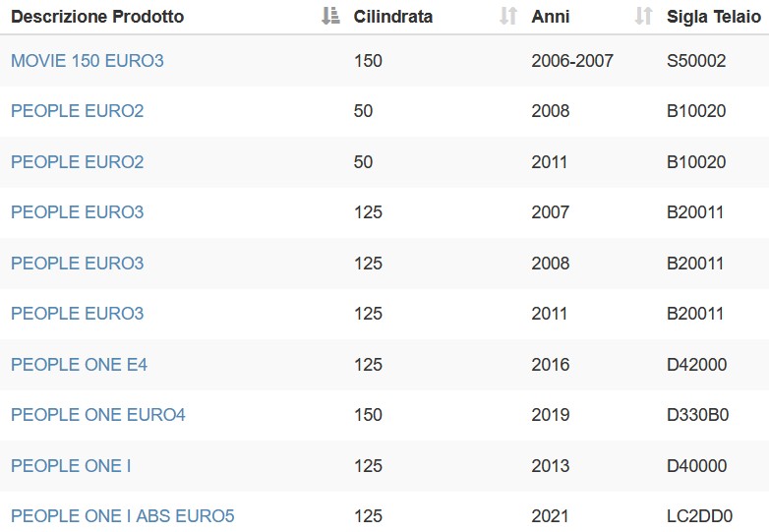
Task: Click the sort arrows beside Cilindrata
Action: pos(508,16)
